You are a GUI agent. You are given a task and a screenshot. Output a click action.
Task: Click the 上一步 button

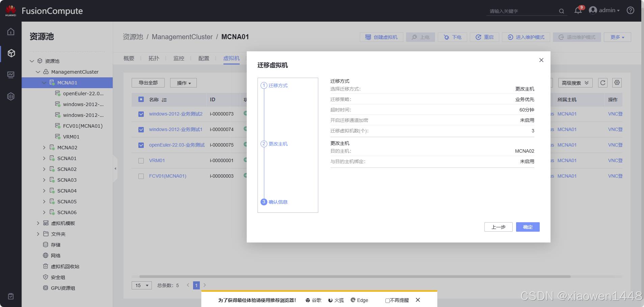click(x=498, y=227)
